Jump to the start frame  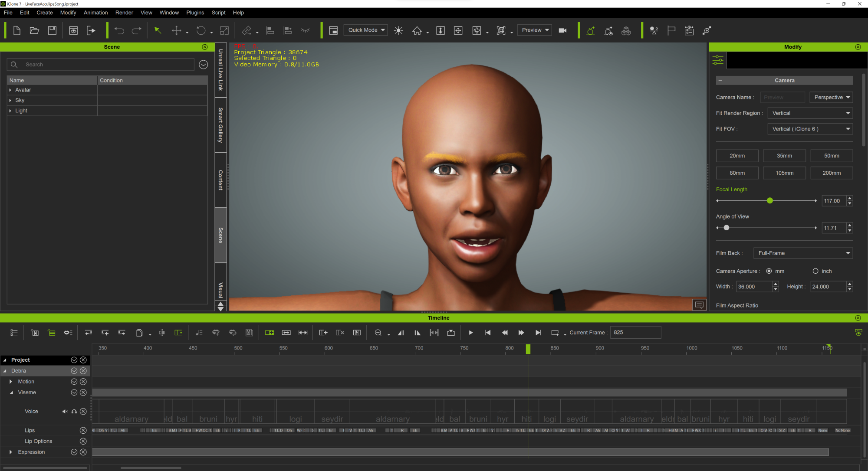(488, 333)
